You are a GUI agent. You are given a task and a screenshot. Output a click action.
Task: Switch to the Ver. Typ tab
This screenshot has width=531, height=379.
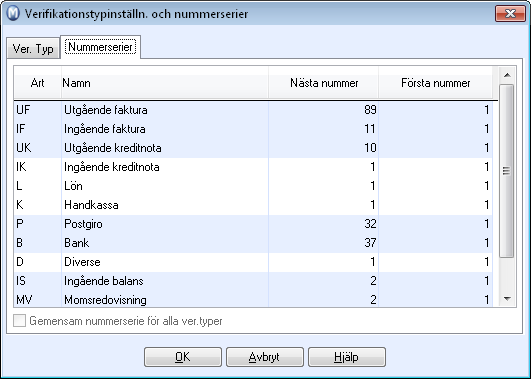(33, 48)
